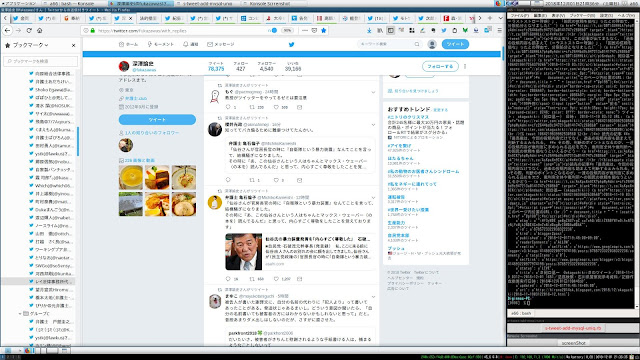The height and width of the screenshot is (360, 640).
Task: Show the フォロー count tab on profile
Action: 241,67
